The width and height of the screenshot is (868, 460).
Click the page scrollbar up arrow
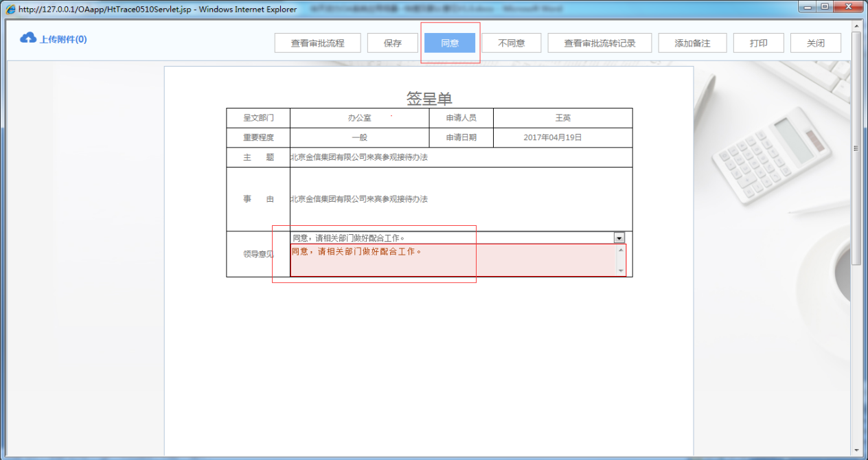click(856, 25)
